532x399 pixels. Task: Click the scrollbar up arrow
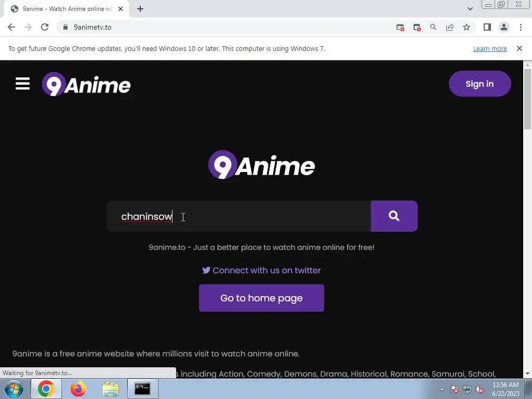pyautogui.click(x=527, y=64)
